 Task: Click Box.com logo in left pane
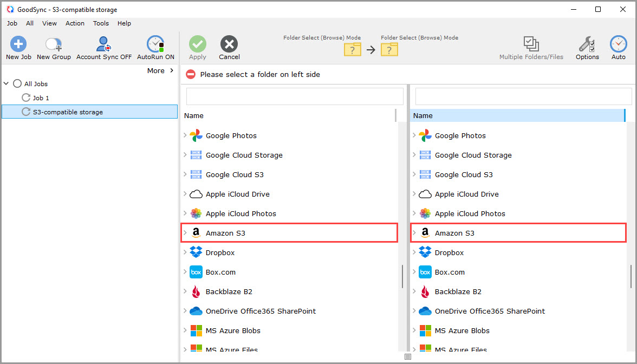pos(196,272)
